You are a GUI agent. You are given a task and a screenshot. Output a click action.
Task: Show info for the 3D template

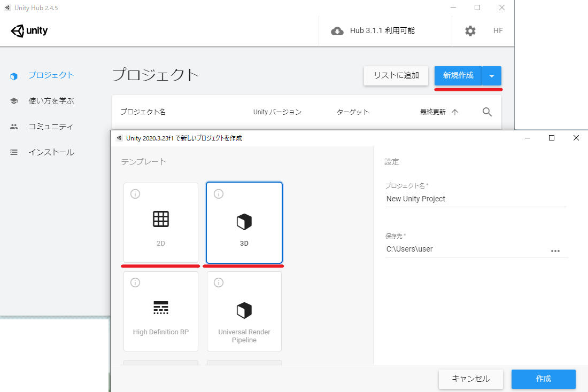tap(219, 194)
